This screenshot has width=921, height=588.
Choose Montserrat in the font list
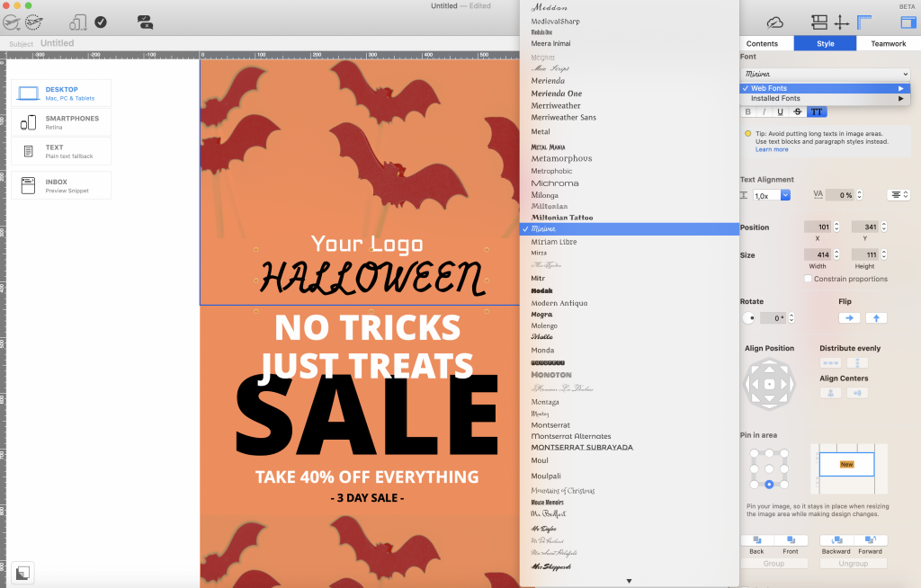click(550, 424)
